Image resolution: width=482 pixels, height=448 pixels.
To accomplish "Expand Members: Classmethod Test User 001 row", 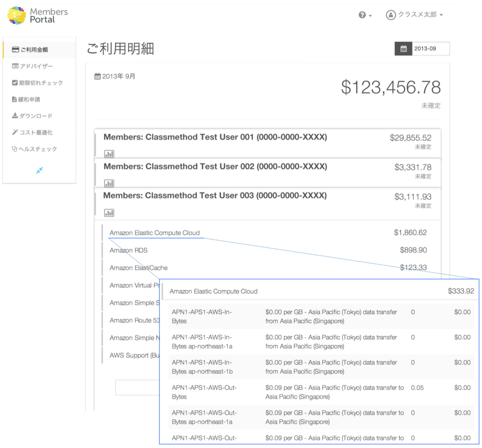I will [x=268, y=143].
